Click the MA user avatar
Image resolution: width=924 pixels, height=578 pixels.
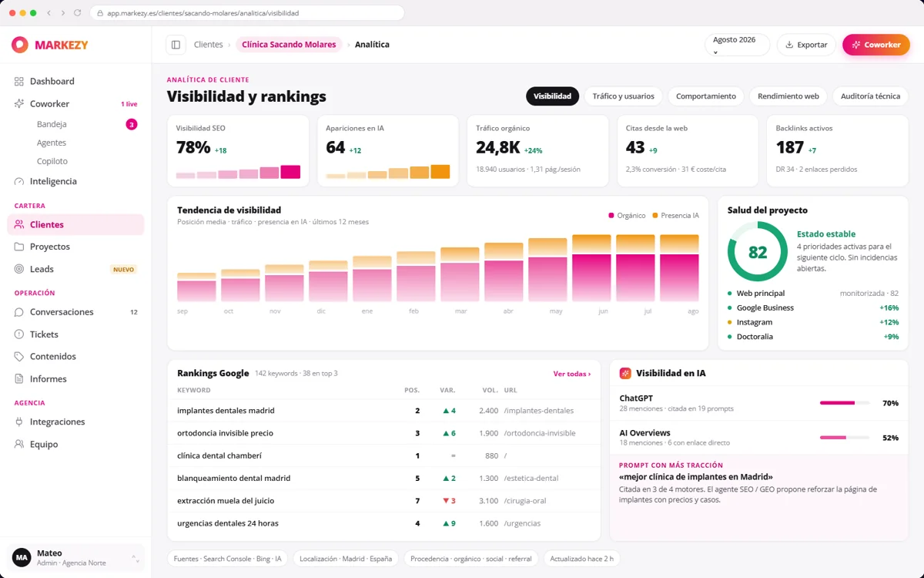pyautogui.click(x=22, y=557)
